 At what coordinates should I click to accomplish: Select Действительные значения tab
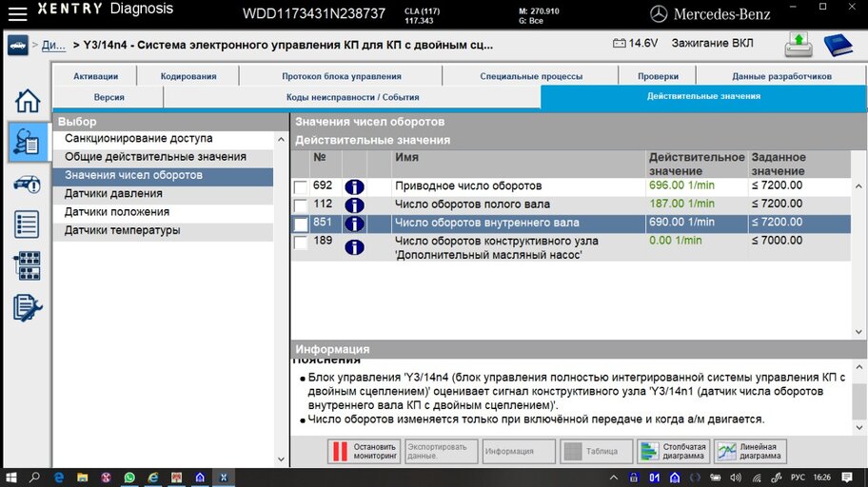click(x=703, y=97)
